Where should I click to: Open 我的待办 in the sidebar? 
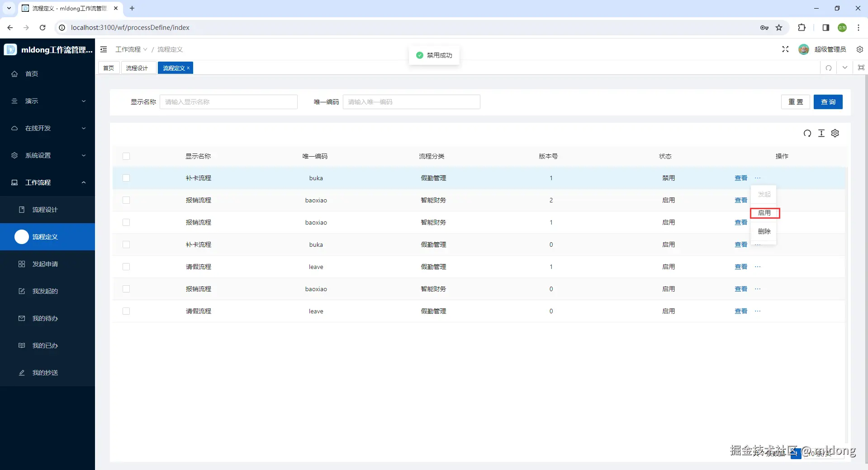47,318
